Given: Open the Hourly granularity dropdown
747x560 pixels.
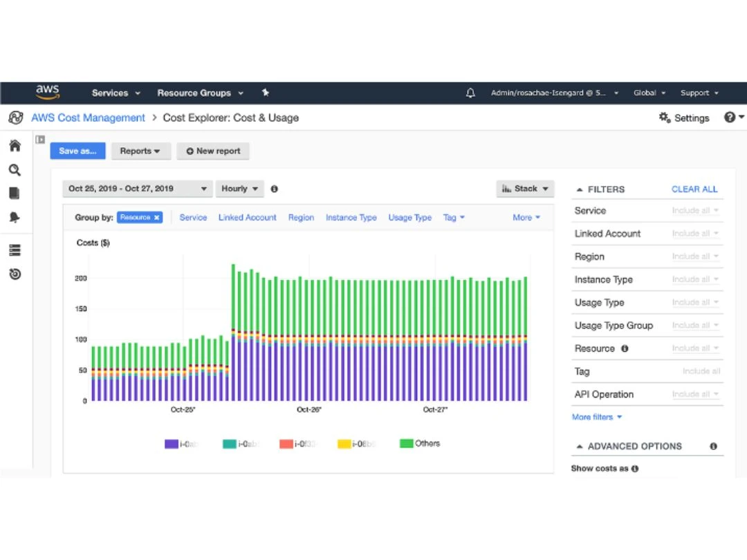Looking at the screenshot, I should pyautogui.click(x=239, y=189).
